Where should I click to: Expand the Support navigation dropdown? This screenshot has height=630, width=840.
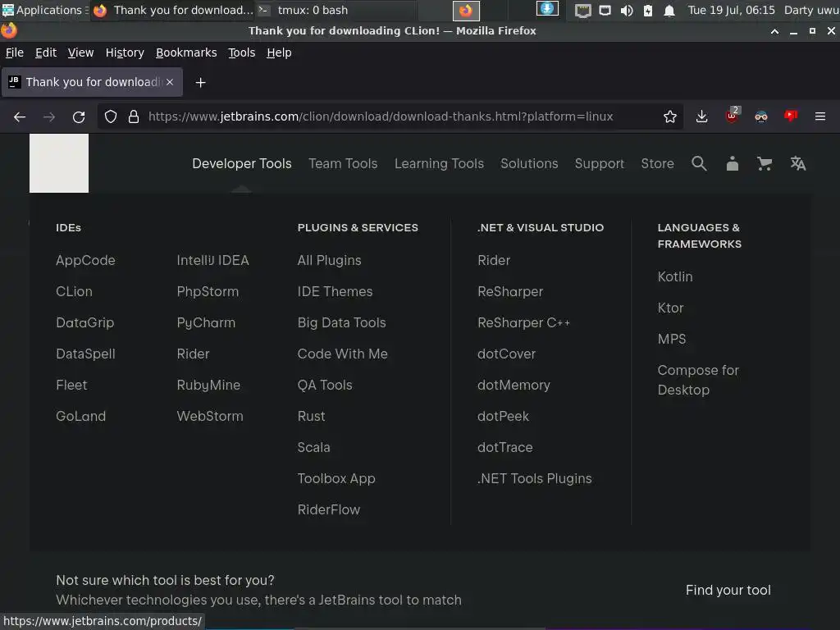point(600,163)
